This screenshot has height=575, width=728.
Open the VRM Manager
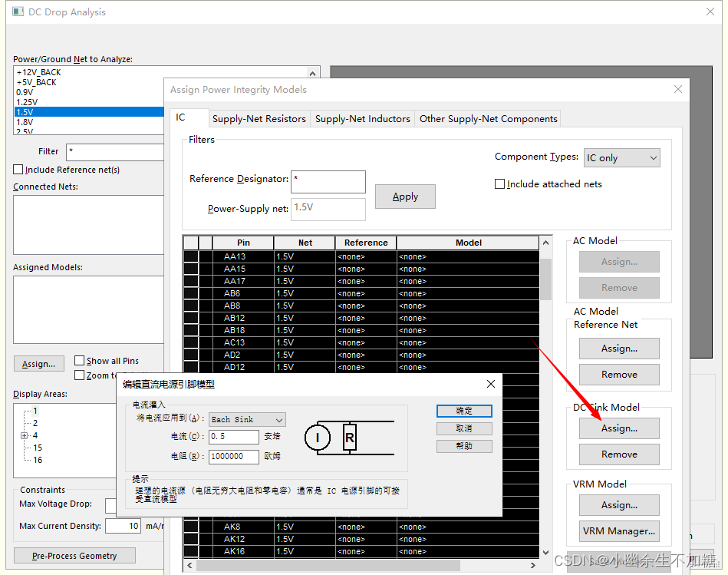[619, 531]
